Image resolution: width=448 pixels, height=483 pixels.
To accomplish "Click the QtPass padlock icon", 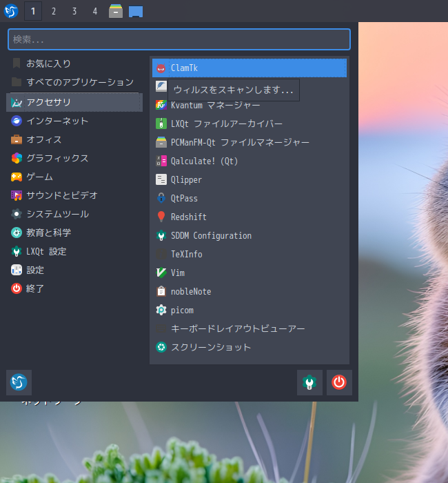I will [x=161, y=198].
